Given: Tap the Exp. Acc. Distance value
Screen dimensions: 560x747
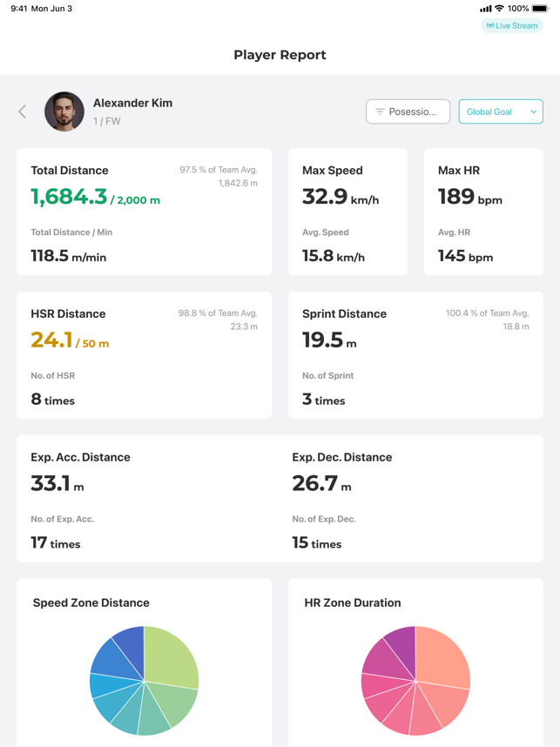Looking at the screenshot, I should pos(57,483).
